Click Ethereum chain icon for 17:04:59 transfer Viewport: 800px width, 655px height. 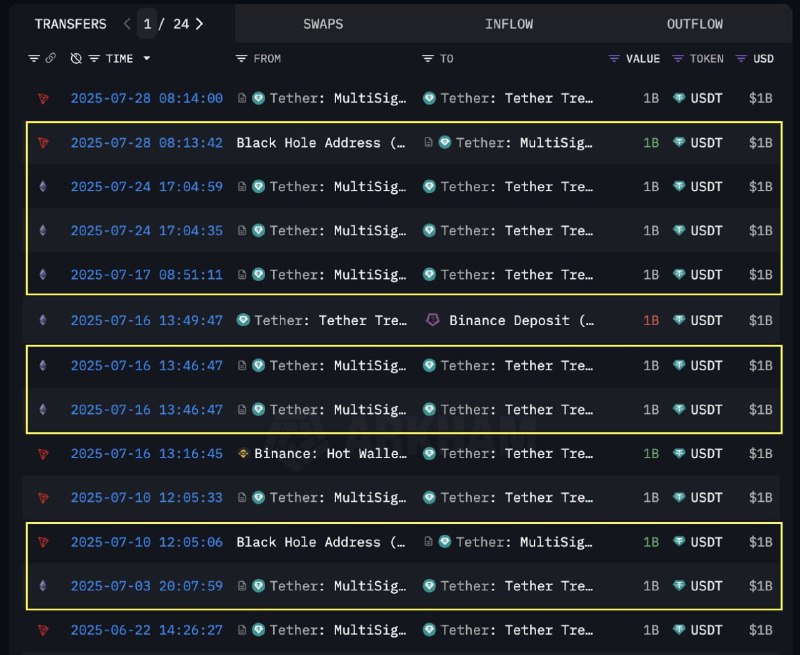coord(43,187)
